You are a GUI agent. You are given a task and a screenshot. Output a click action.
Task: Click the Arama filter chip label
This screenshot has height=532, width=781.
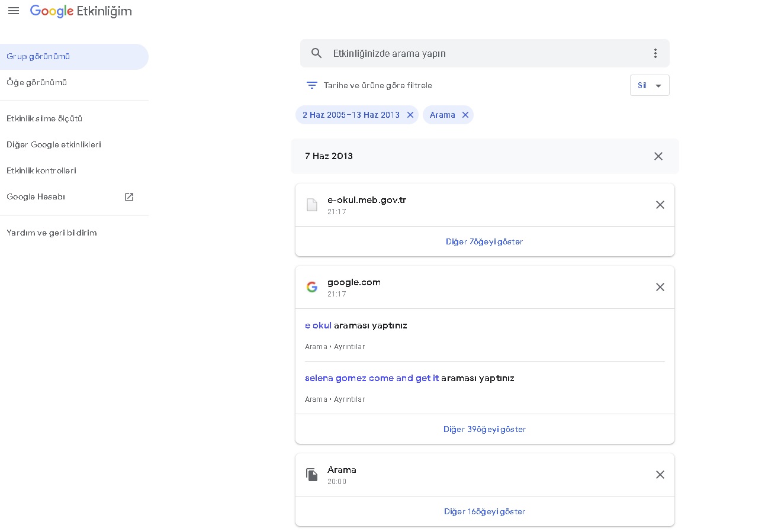(442, 115)
